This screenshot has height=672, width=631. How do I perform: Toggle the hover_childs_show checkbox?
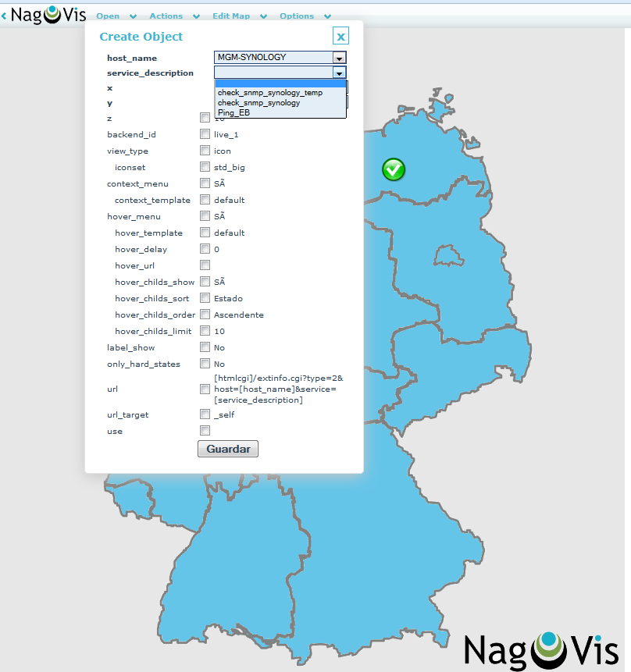(205, 282)
